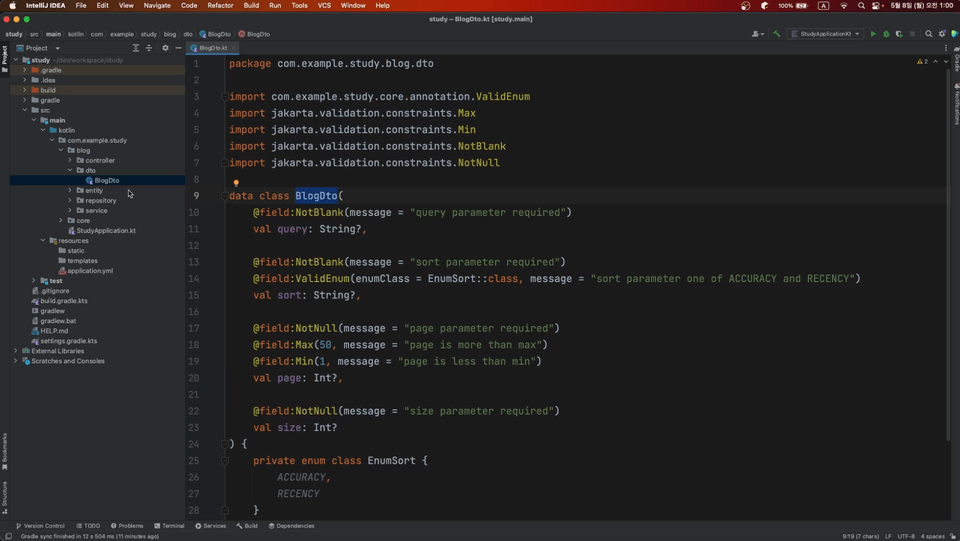Close the BlogDto.kt editor tab

[x=234, y=48]
